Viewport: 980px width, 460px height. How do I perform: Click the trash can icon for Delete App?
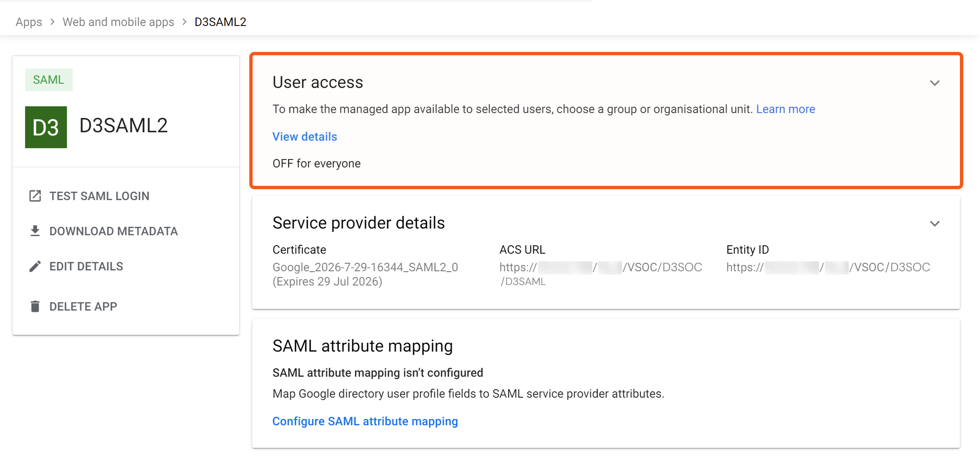point(35,306)
